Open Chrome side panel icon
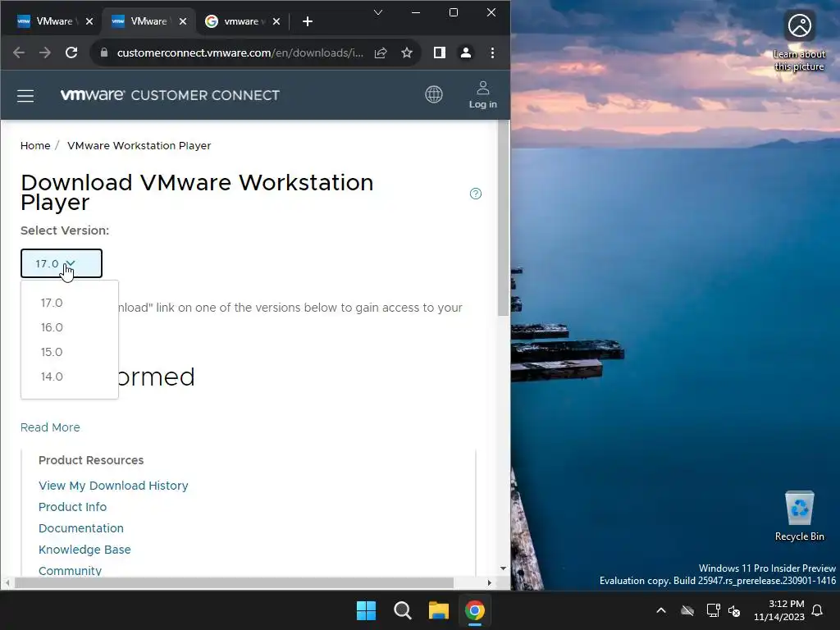 coord(440,52)
